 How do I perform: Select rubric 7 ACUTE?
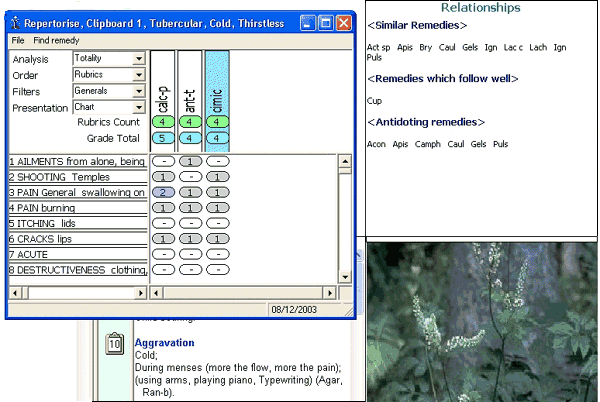pos(78,254)
